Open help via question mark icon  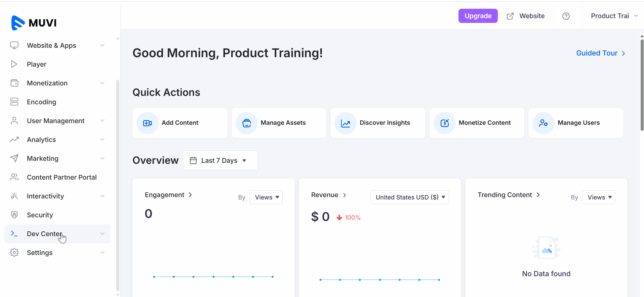click(x=566, y=16)
